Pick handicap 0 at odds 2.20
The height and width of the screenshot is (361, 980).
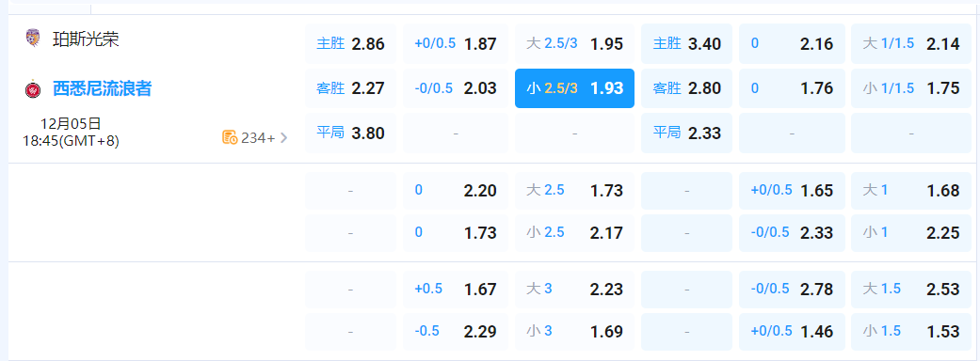pos(456,191)
